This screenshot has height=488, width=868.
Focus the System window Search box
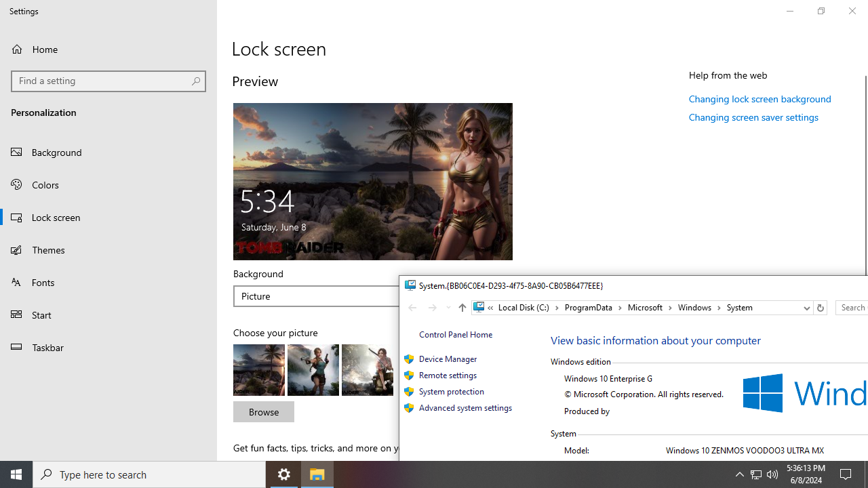coord(852,308)
